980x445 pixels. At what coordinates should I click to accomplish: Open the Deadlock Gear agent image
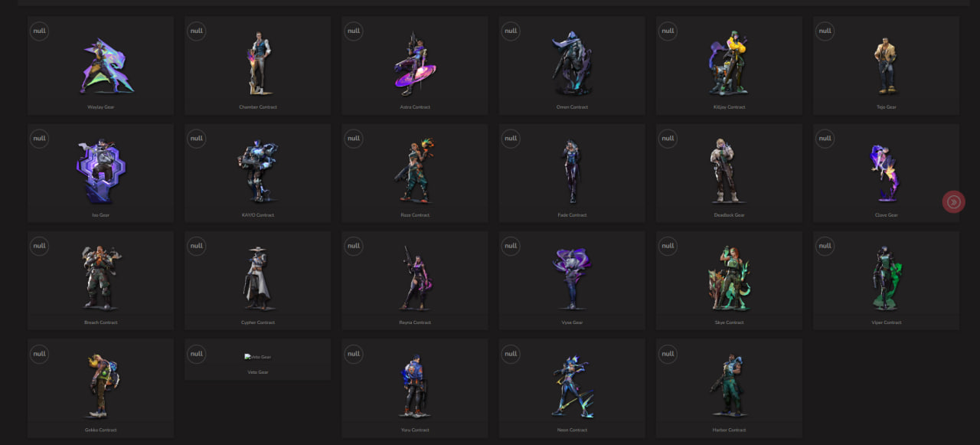(x=728, y=172)
